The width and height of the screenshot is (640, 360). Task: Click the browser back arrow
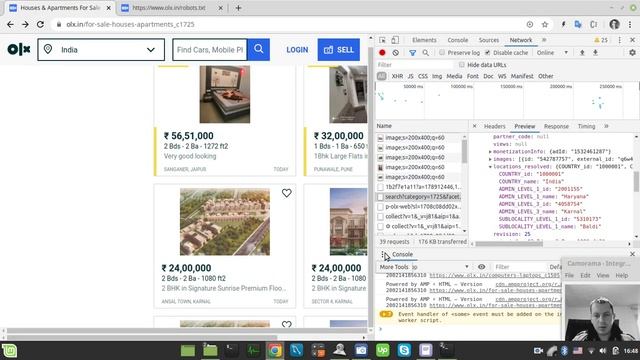pos(10,24)
